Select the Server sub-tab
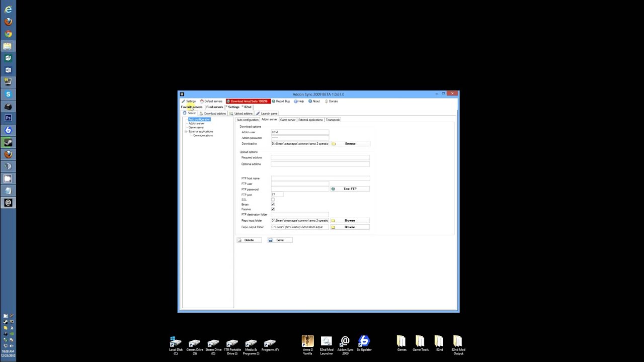Screen dimensions: 644x362 [190, 113]
